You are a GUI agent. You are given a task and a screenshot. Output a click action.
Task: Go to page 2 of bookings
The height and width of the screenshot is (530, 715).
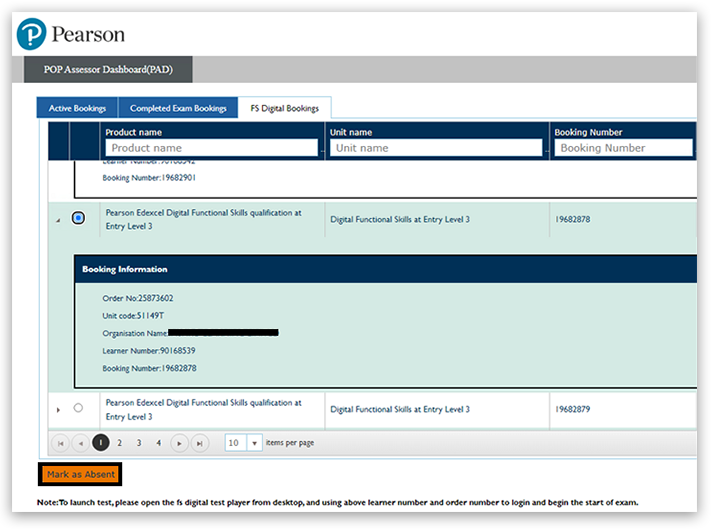pos(119,443)
